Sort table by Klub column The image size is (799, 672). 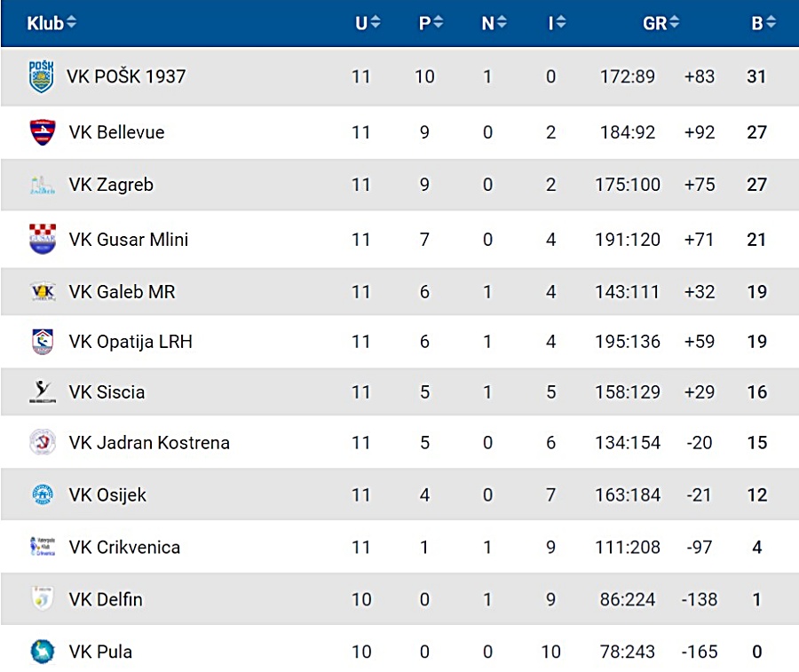(51, 23)
